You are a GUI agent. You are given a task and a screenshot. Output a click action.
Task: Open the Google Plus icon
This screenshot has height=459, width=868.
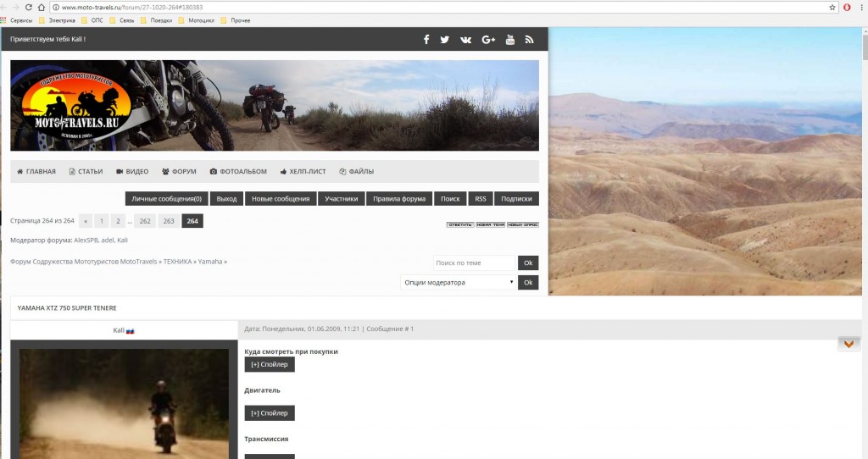(x=488, y=39)
